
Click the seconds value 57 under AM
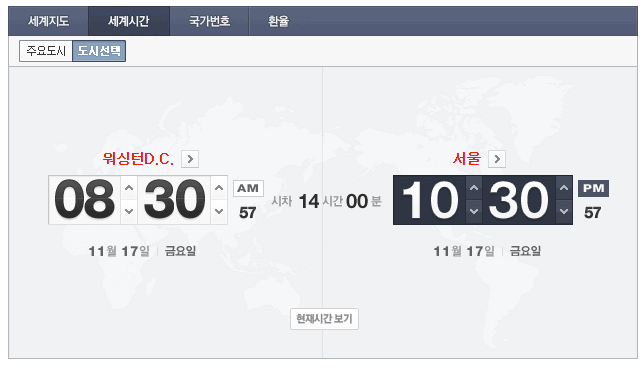(x=248, y=213)
